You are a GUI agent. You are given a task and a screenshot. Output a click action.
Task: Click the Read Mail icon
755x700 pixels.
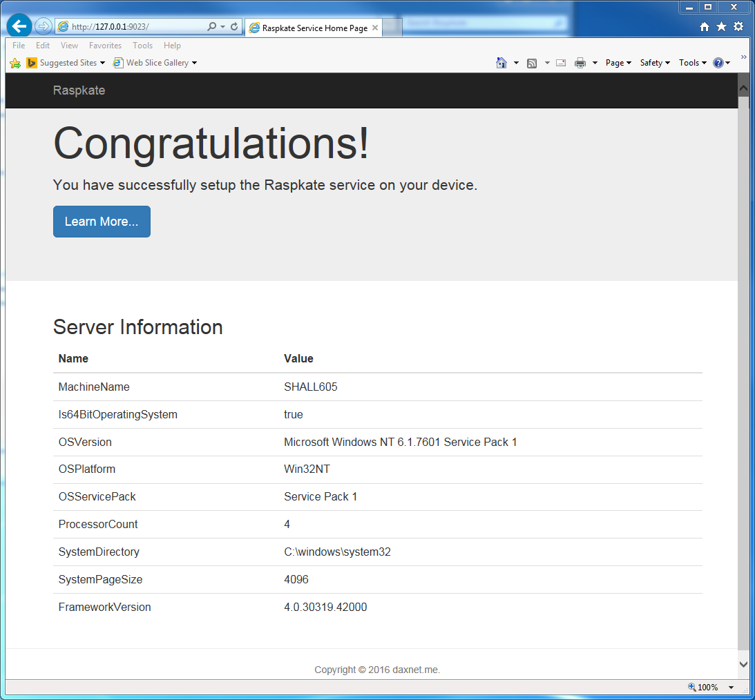561,63
